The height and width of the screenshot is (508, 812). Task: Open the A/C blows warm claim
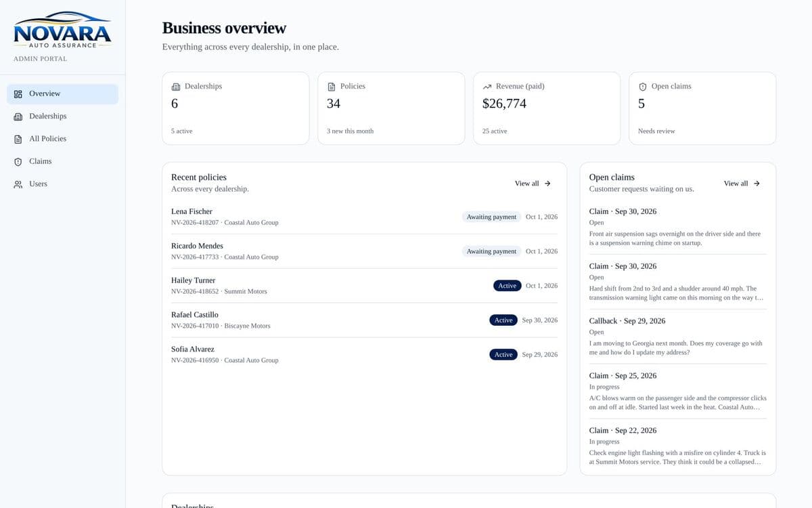pyautogui.click(x=677, y=391)
